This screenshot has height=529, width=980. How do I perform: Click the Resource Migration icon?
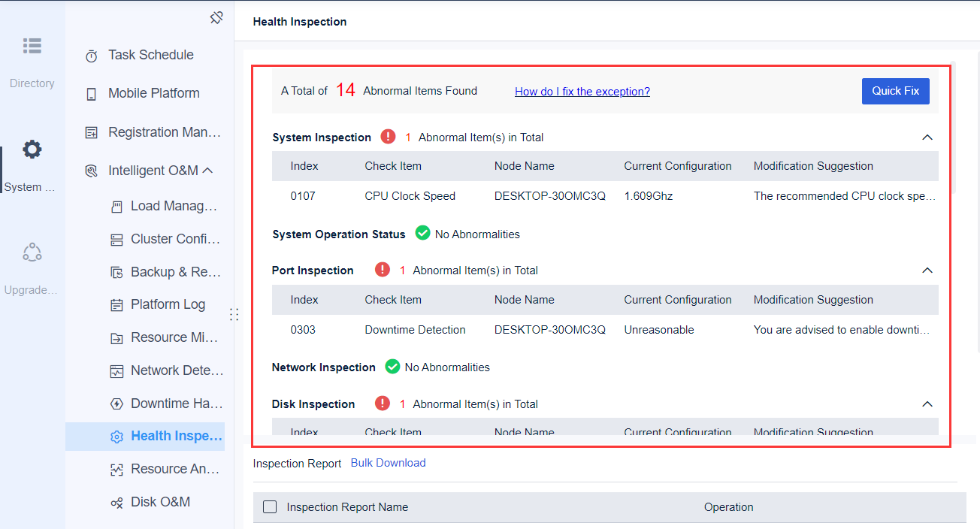116,337
